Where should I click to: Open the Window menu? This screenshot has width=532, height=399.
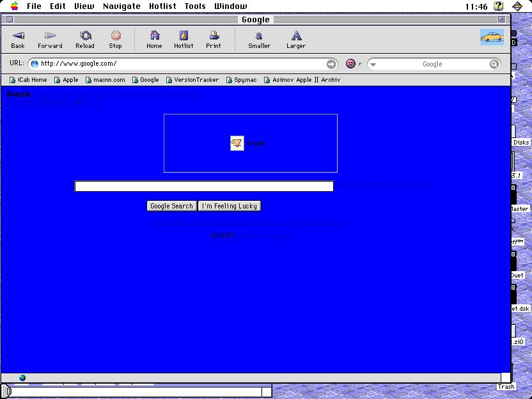(x=231, y=6)
